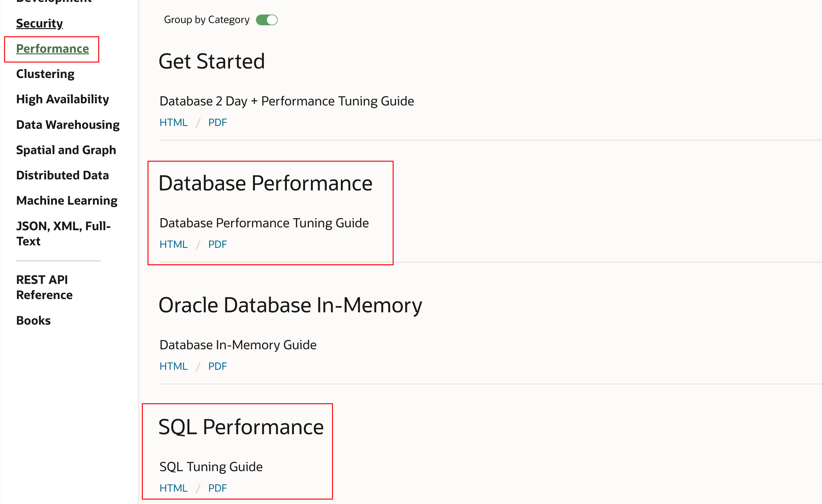Select Performance in the sidebar
822x504 pixels.
(52, 49)
